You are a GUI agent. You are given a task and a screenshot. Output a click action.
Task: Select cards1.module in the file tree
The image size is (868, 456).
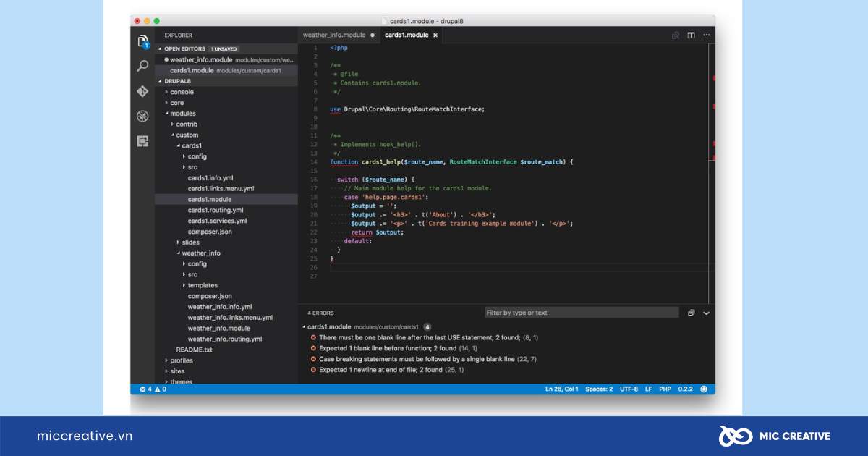pos(210,199)
